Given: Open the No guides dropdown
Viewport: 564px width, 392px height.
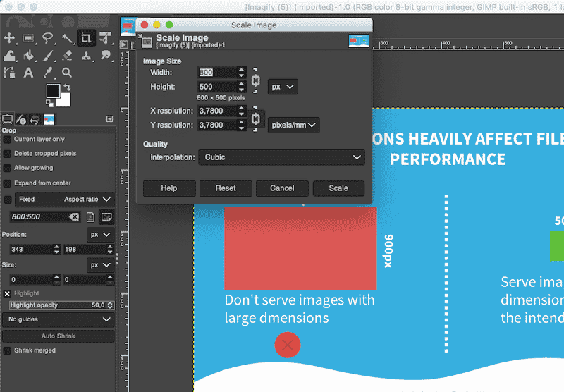Looking at the screenshot, I should (x=59, y=319).
